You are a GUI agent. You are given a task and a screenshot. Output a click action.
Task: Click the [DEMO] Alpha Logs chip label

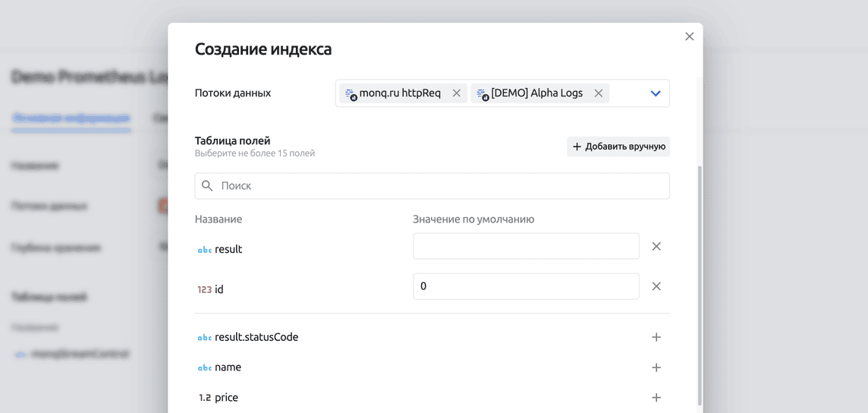coord(536,93)
